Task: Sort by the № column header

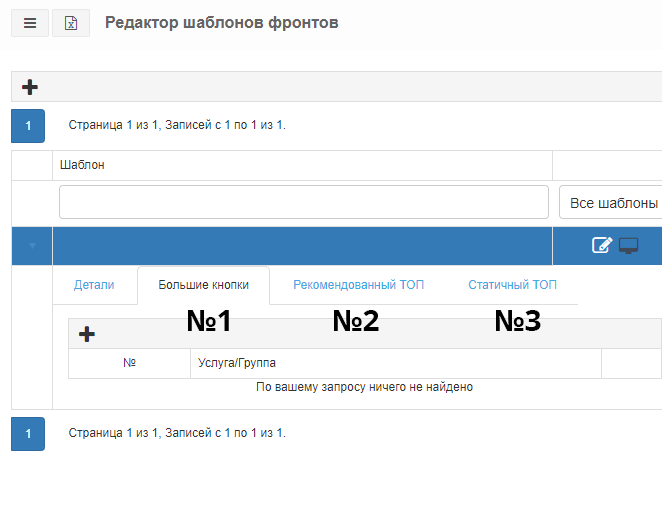Action: click(x=129, y=363)
